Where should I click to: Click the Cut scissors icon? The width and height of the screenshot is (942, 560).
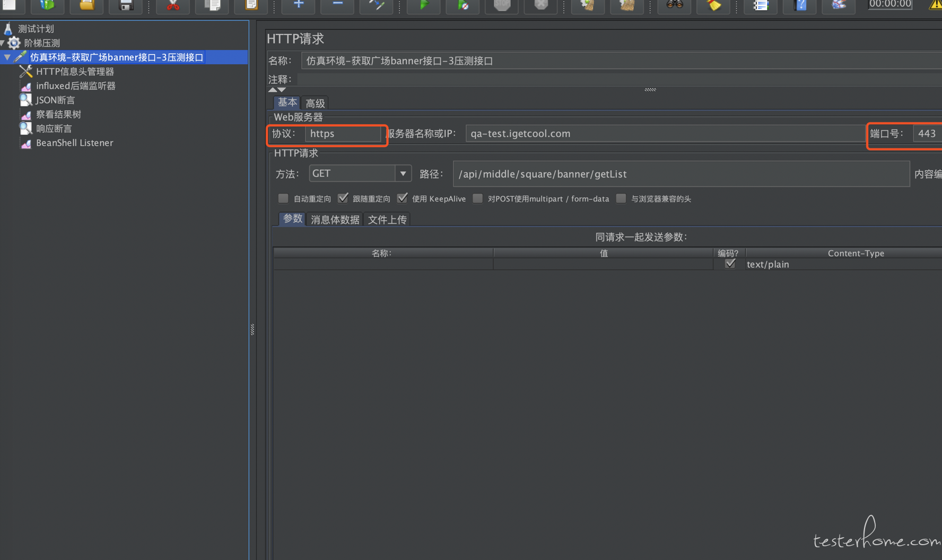[x=173, y=5]
